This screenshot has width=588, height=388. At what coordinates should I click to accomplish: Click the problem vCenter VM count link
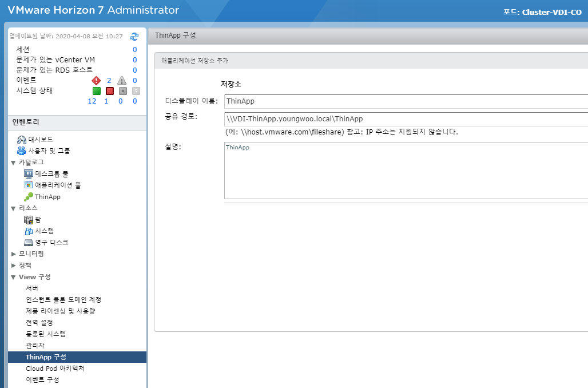(134, 60)
